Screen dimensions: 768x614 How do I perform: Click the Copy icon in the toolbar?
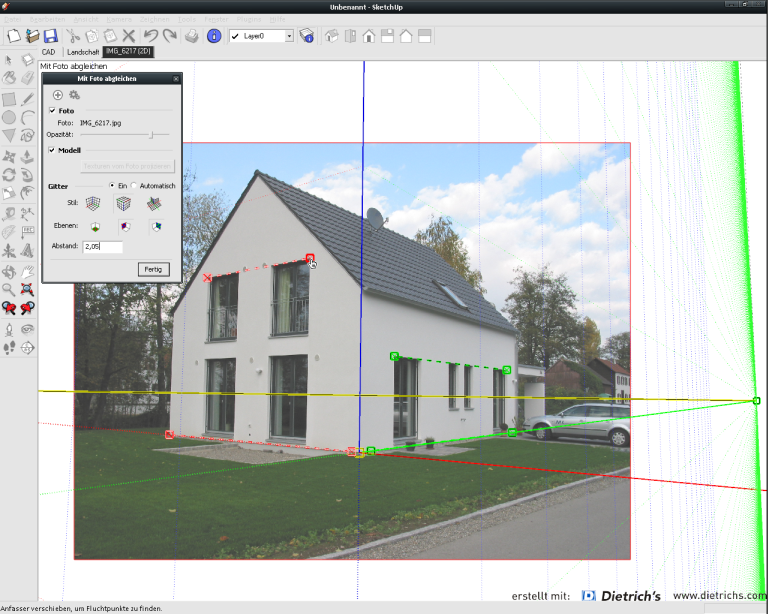[x=92, y=36]
